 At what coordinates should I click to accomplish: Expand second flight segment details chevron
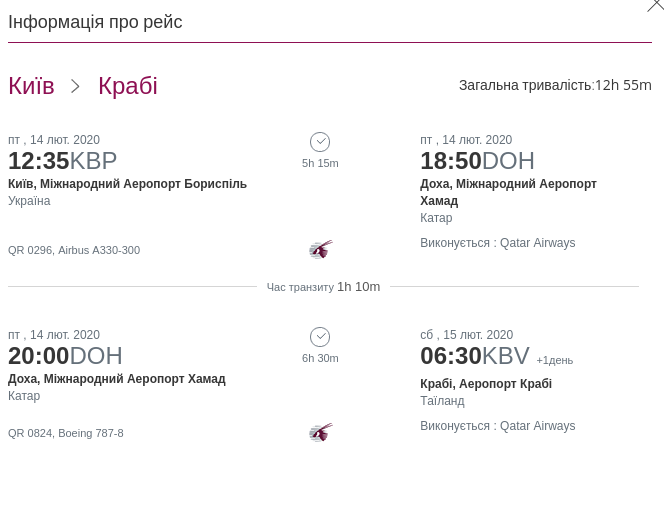click(x=320, y=337)
